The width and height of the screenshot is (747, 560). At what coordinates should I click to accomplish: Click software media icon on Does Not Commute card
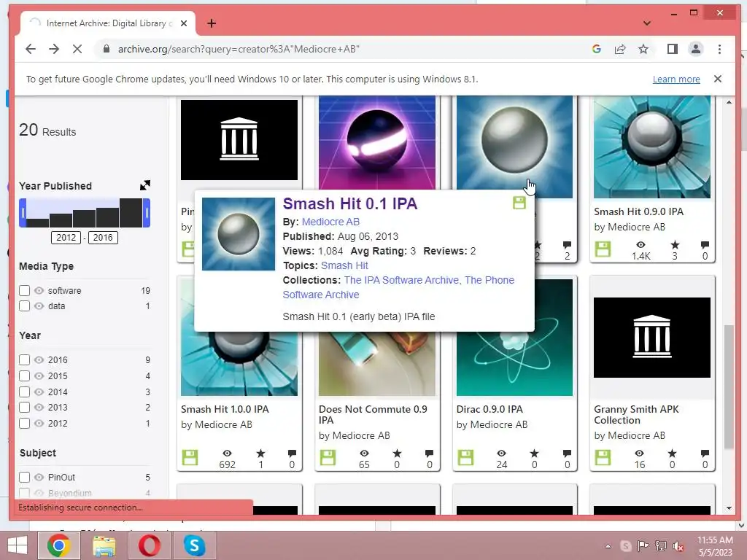[328, 458]
